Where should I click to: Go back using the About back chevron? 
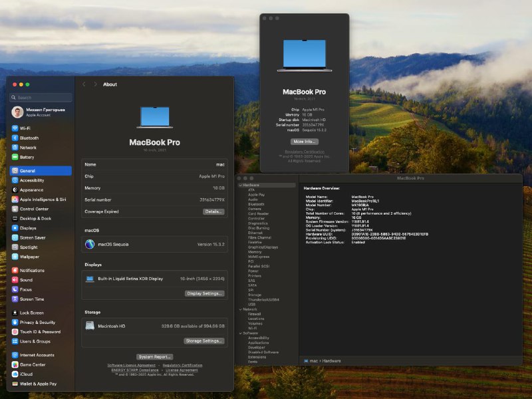tap(84, 84)
